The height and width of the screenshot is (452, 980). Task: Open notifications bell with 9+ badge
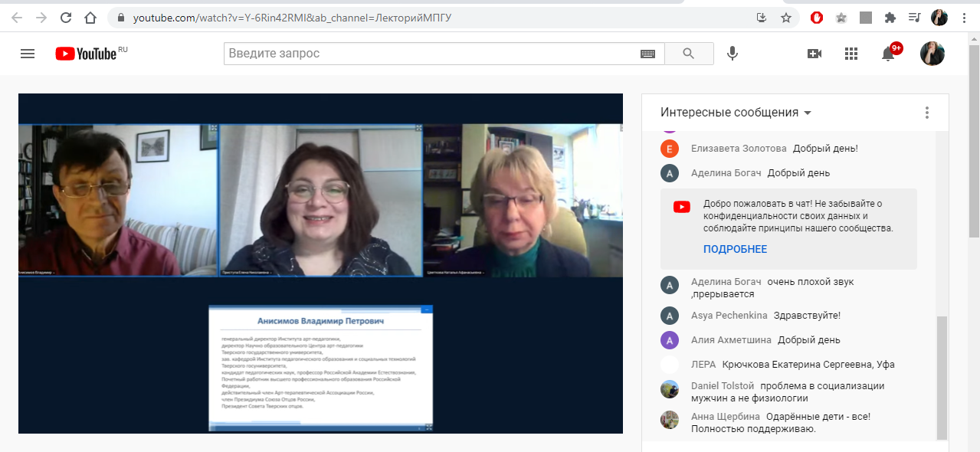click(x=888, y=54)
